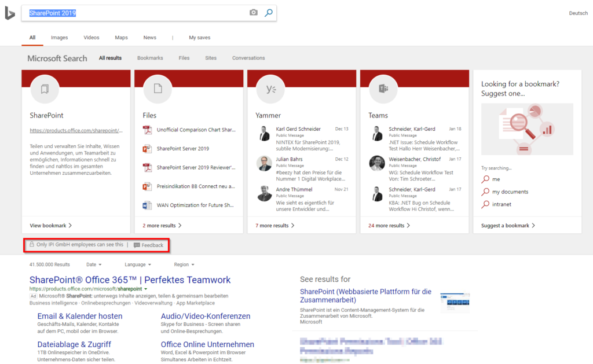
Task: Expand the ad URL dropdown arrow
Action: (145, 289)
